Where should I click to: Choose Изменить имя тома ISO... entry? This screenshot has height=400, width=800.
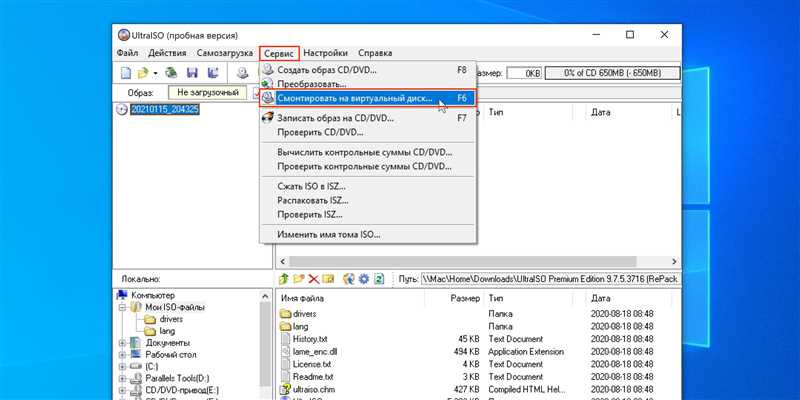tap(368, 235)
